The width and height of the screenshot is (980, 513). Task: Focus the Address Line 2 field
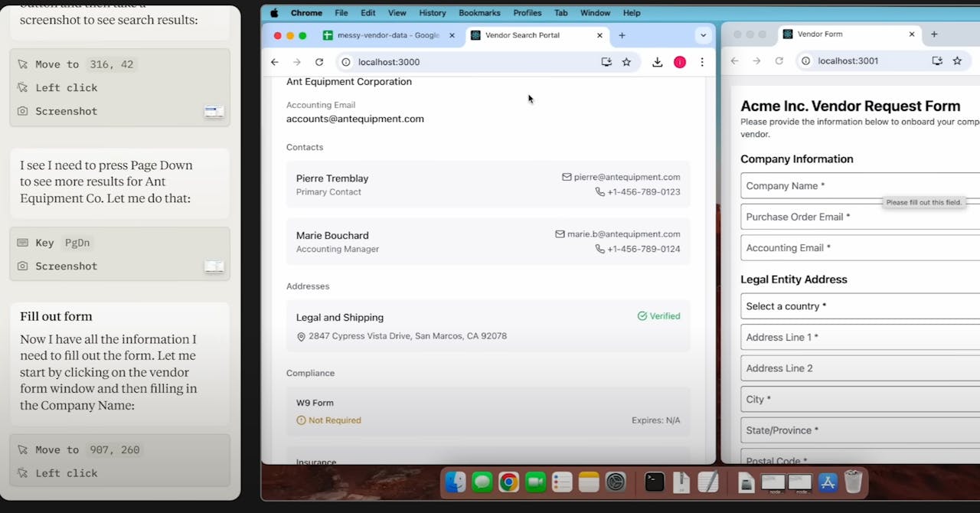pyautogui.click(x=860, y=368)
